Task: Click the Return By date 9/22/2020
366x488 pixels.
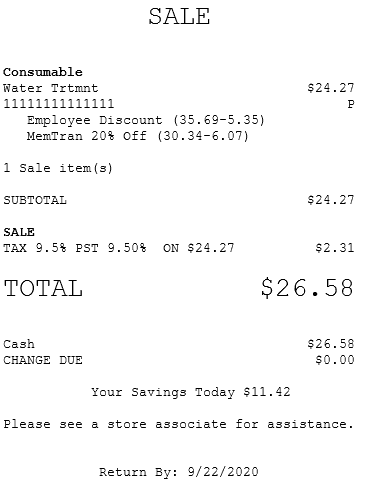Action: click(223, 472)
